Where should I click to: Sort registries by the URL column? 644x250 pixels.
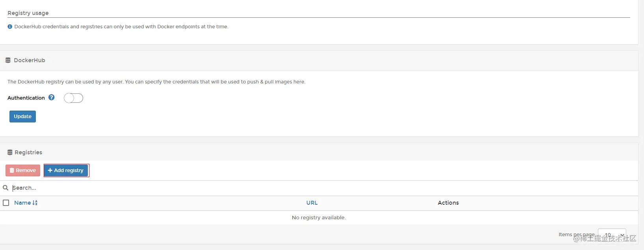[x=312, y=203]
